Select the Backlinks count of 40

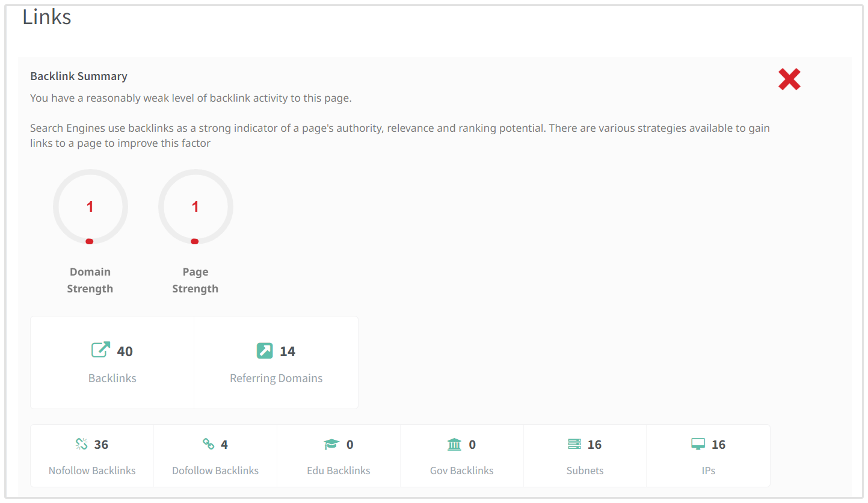[125, 351]
